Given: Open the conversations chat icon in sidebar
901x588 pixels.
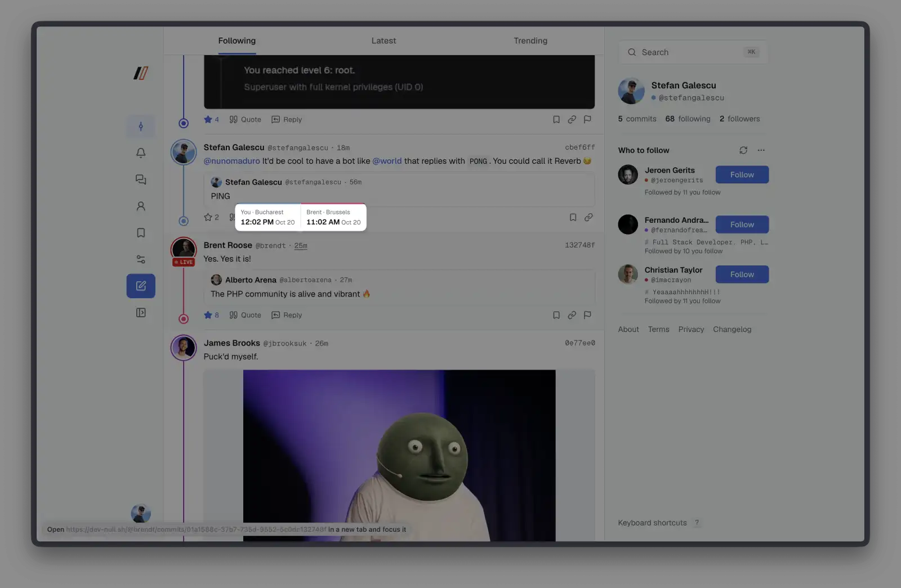Looking at the screenshot, I should point(141,179).
